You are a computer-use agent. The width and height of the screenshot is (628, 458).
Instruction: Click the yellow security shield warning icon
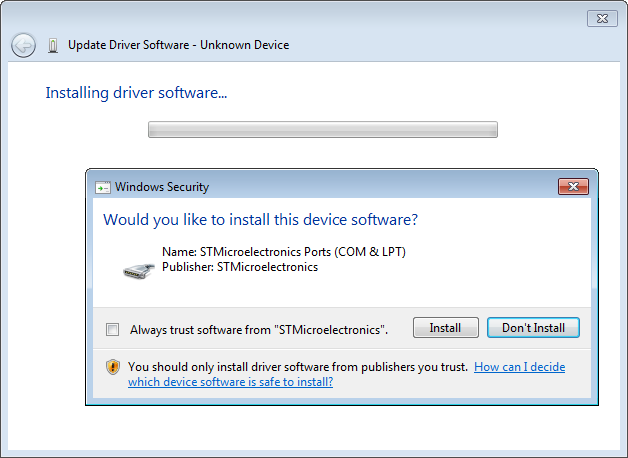click(x=113, y=367)
